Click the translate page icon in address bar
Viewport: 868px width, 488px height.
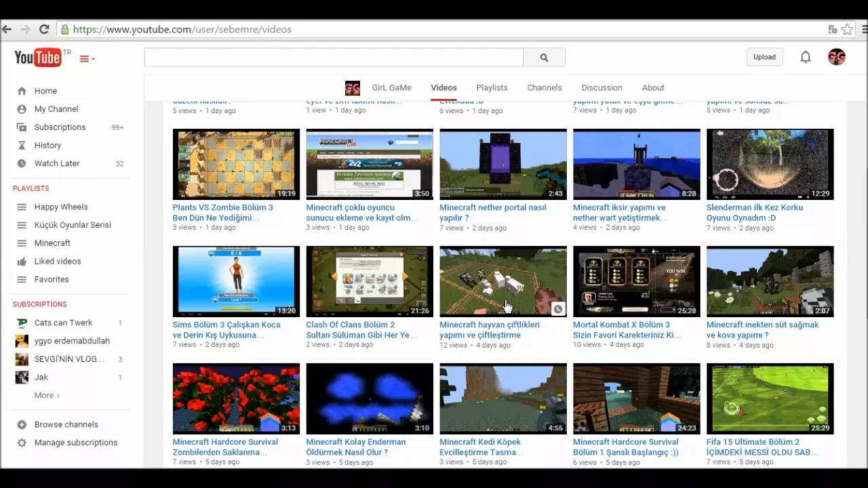[833, 29]
